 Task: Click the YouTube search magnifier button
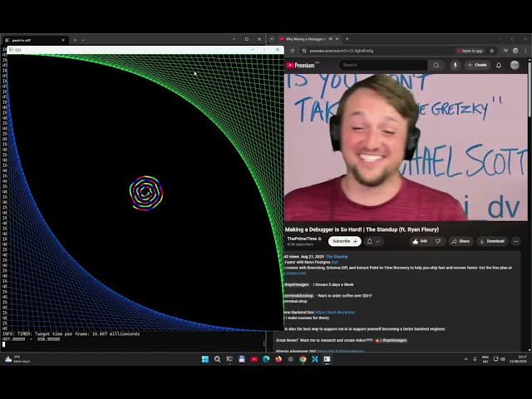coord(436,65)
